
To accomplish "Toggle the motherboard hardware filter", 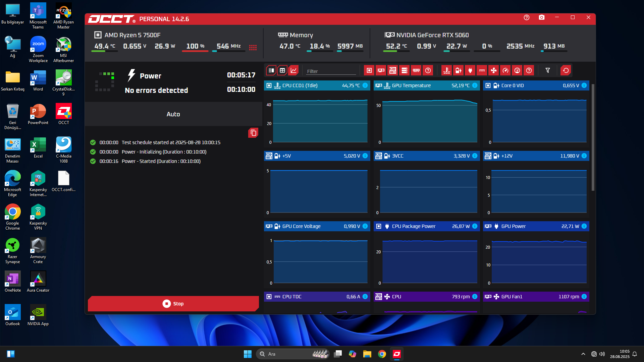I will pyautogui.click(x=392, y=70).
